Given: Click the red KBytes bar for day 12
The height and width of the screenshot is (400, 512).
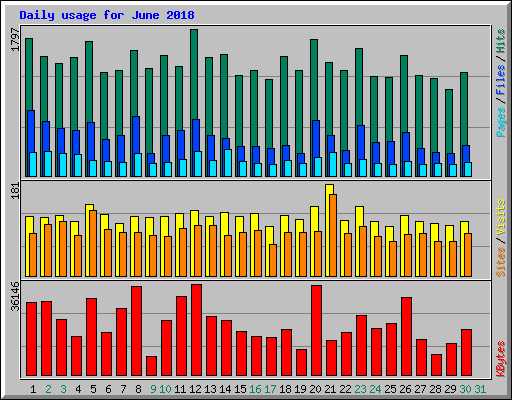Looking at the screenshot, I should [x=196, y=330].
